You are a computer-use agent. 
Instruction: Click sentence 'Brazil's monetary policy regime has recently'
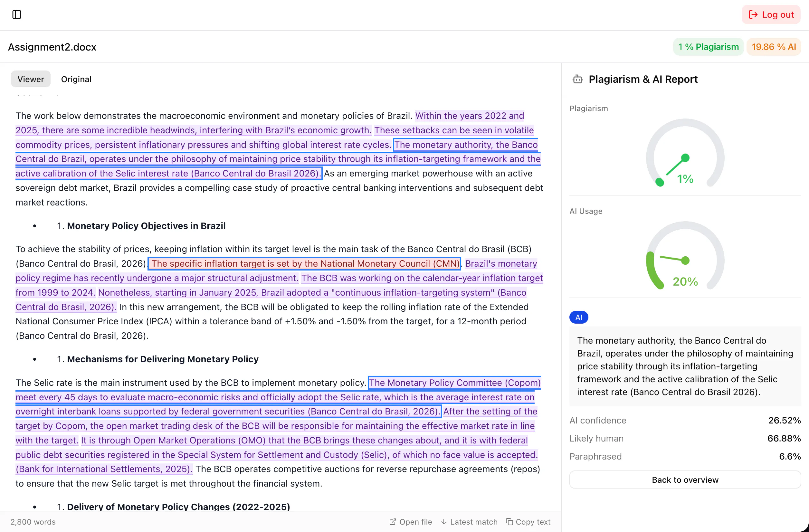pyautogui.click(x=501, y=264)
